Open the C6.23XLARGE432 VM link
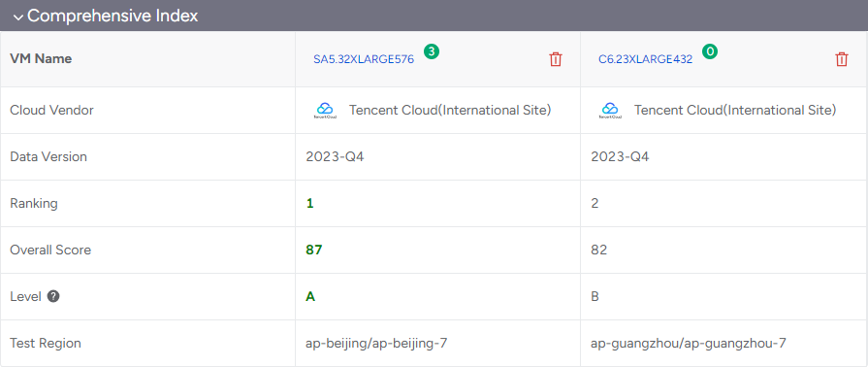 click(646, 60)
